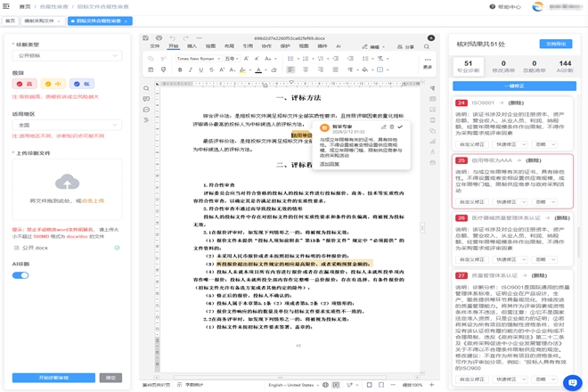Screen dimensions: 588x392
Task: Click the Underline formatting icon
Action: click(201, 69)
